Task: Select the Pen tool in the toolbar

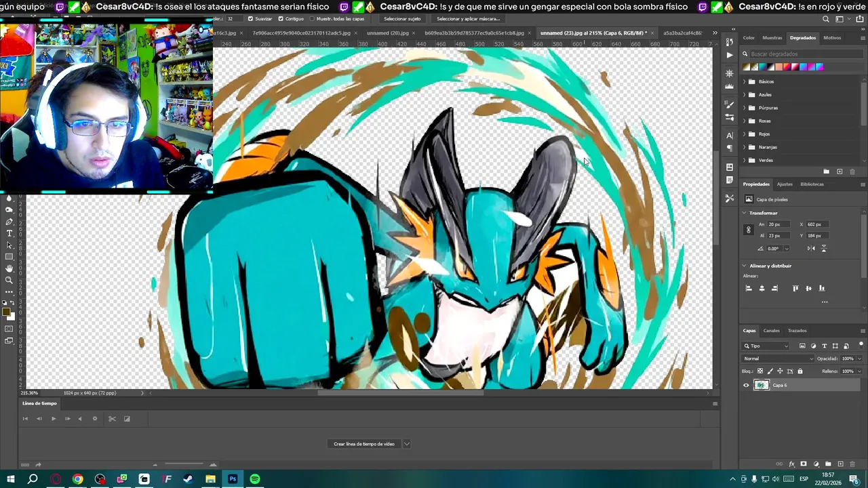Action: (9, 222)
